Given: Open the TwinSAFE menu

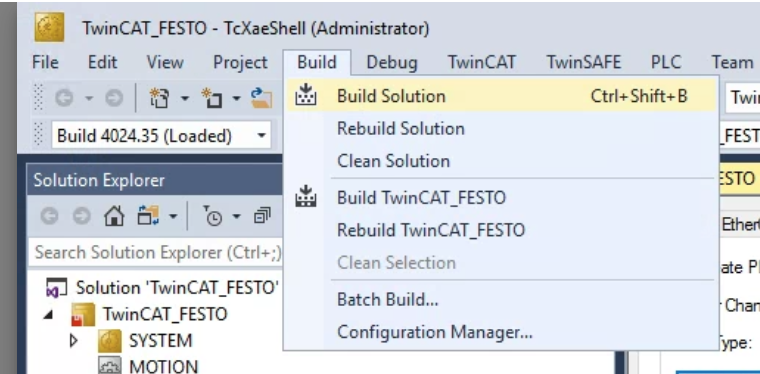Looking at the screenshot, I should 584,62.
